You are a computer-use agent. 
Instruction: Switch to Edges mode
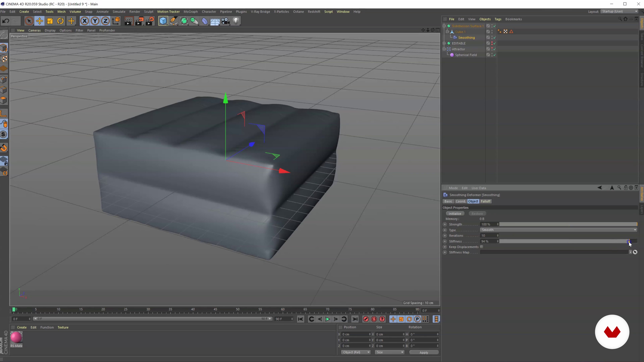(4, 90)
